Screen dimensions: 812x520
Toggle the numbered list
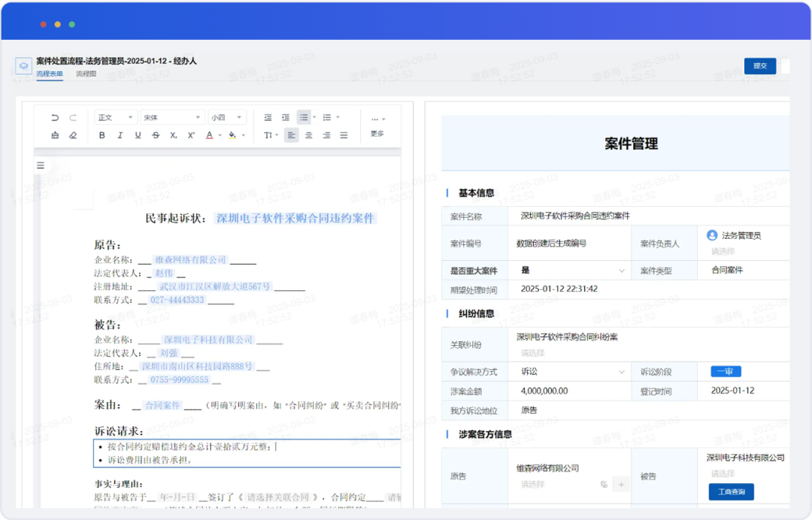327,117
